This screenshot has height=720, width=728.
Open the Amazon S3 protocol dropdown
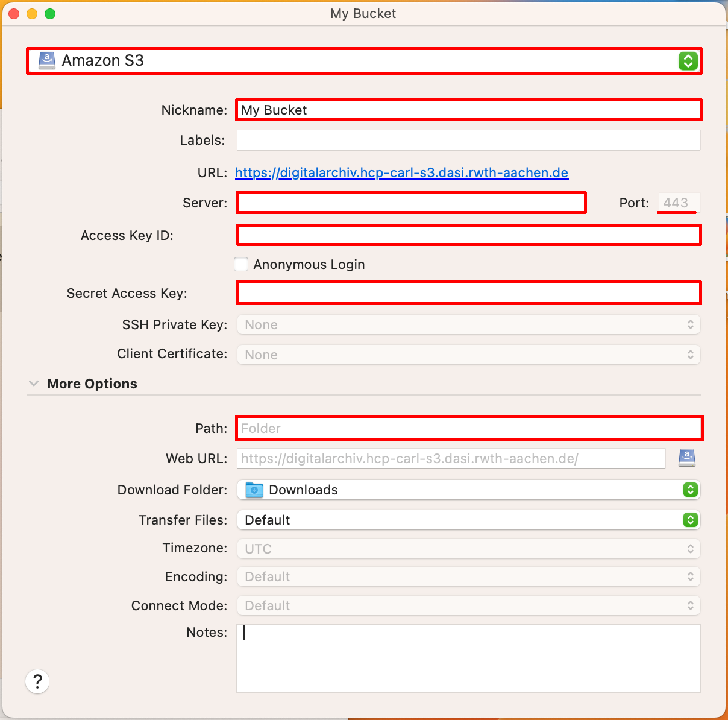(x=364, y=61)
